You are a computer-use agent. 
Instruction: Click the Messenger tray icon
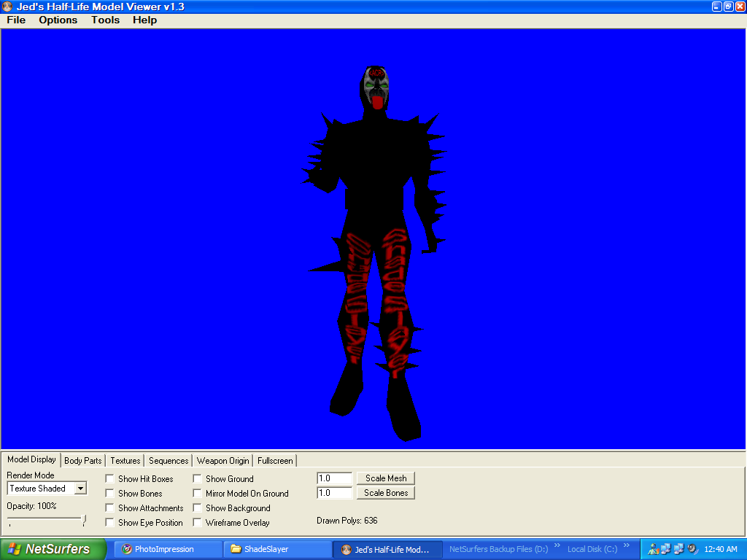653,549
